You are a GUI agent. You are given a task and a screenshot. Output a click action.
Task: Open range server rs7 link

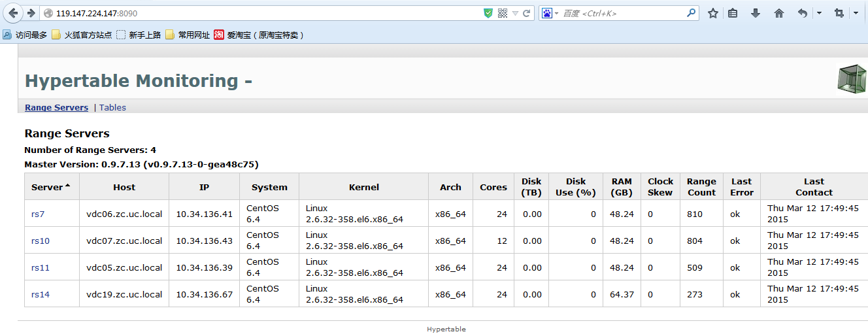pyautogui.click(x=38, y=214)
